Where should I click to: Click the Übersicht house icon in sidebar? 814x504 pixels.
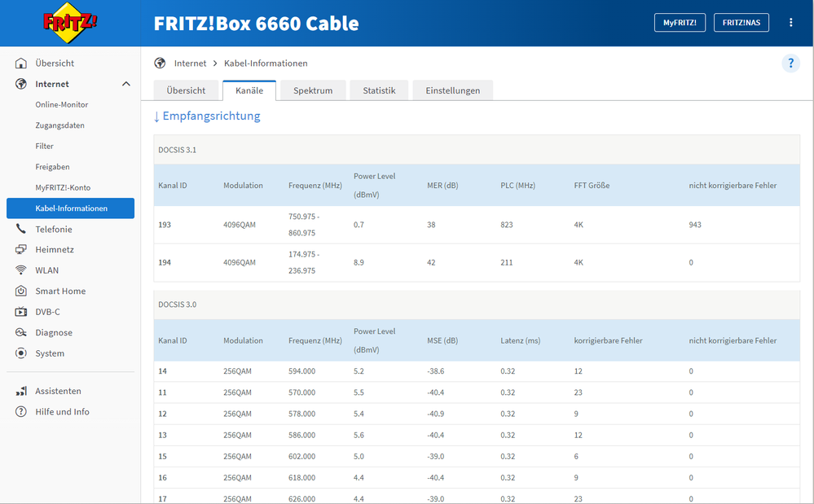tap(21, 64)
